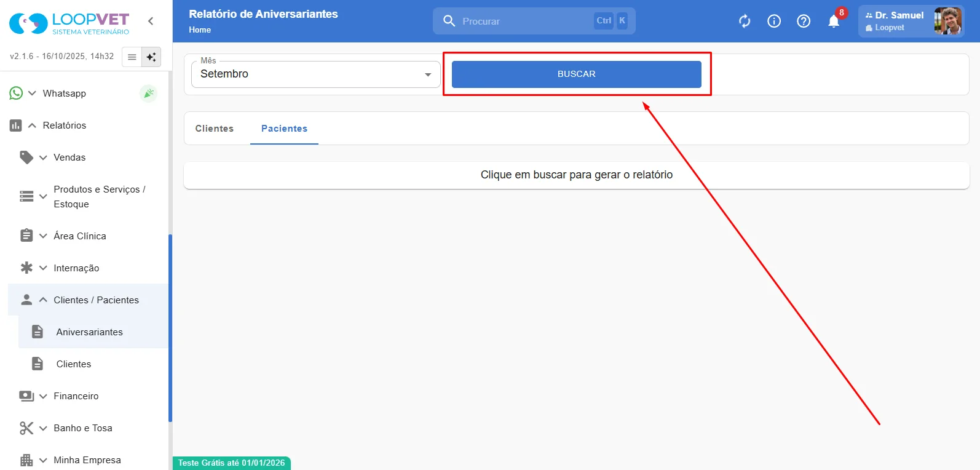Go to Home breadcrumb link
Screen dimensions: 980x470
point(200,30)
